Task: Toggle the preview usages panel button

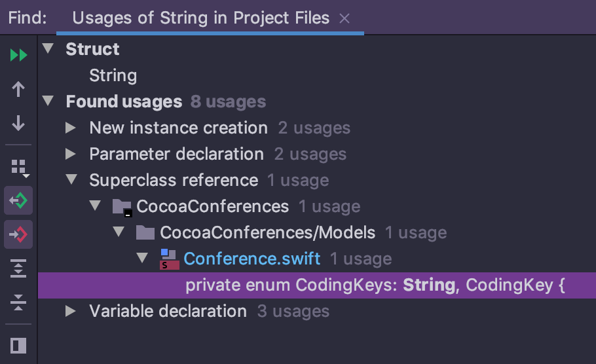Action: pos(18,345)
